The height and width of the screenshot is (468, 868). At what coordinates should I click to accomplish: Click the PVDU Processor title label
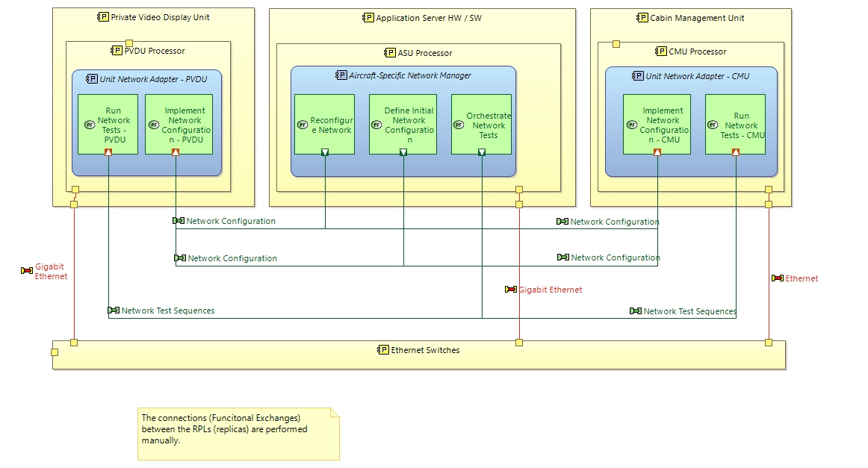point(154,51)
